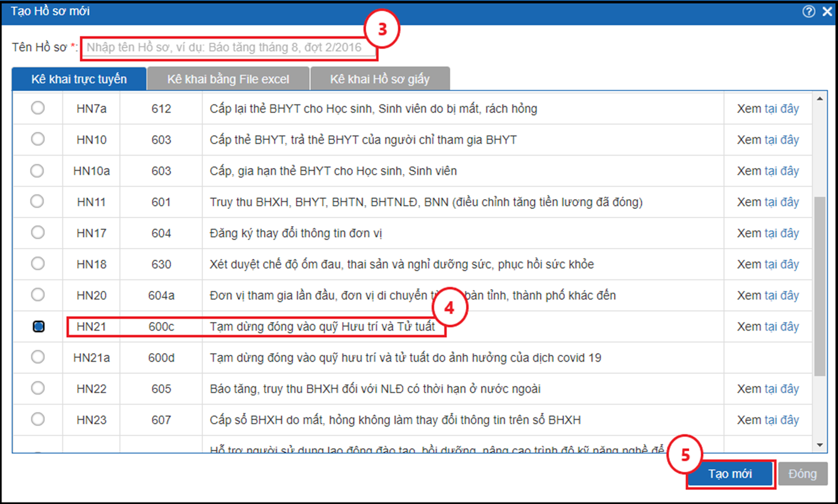Close the Tạo Hồ sơ mới dialog

click(x=827, y=11)
